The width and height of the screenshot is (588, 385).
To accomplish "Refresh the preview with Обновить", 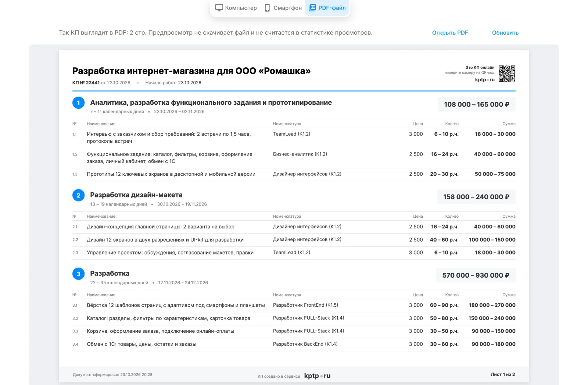I will (505, 33).
